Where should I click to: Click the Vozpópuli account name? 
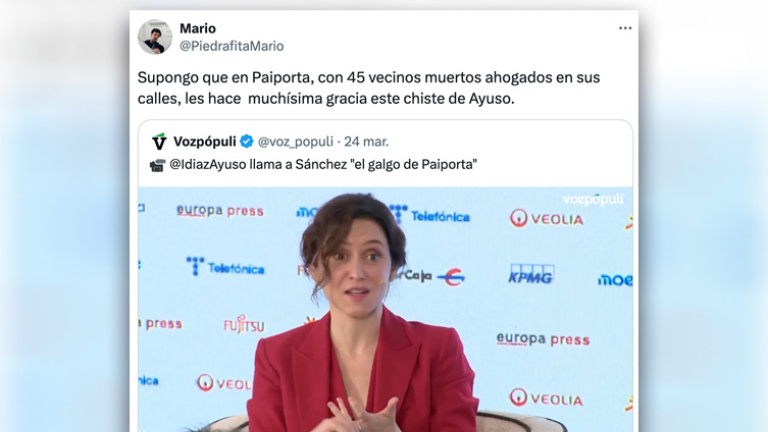tap(205, 142)
